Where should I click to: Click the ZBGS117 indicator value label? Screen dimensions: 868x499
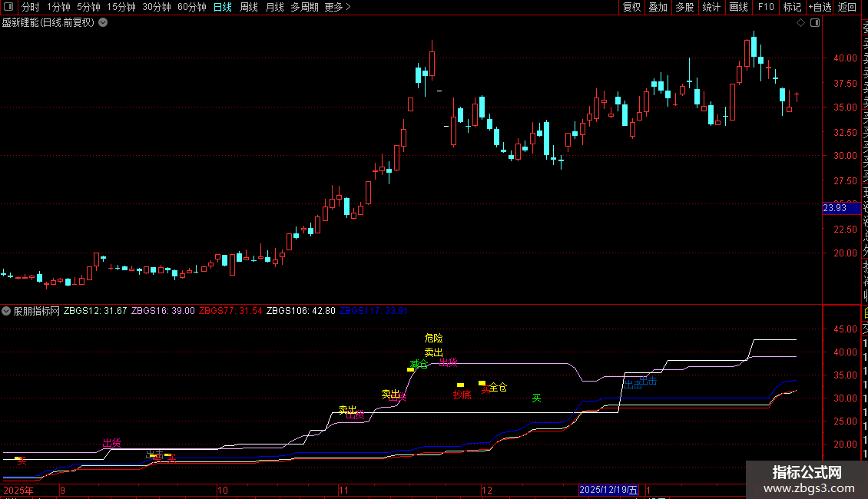pyautogui.click(x=373, y=311)
